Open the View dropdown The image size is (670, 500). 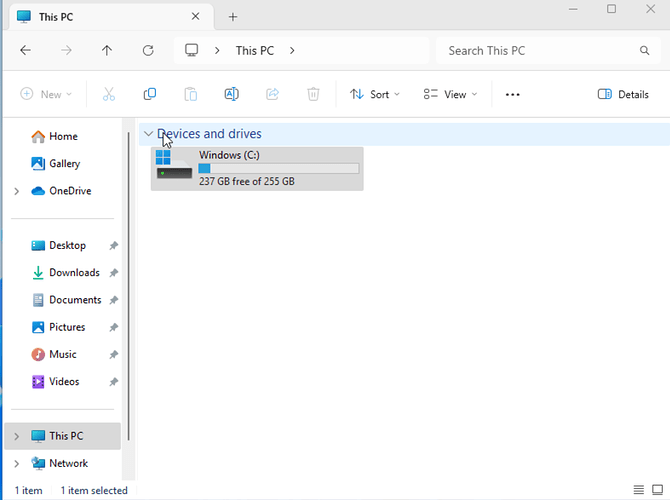[450, 94]
